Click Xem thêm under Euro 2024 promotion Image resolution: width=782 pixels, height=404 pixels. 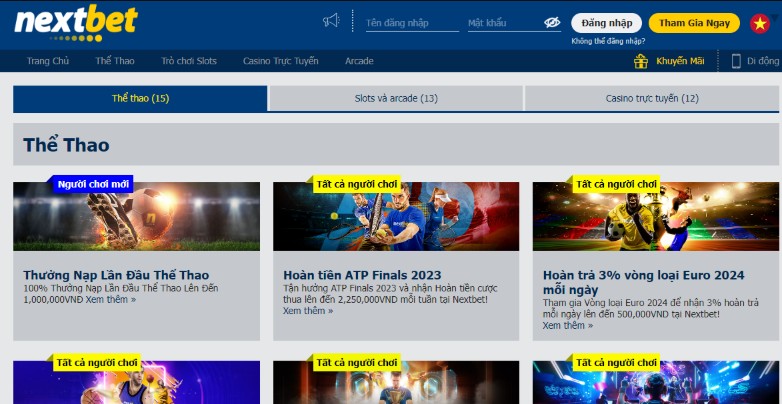tap(567, 326)
